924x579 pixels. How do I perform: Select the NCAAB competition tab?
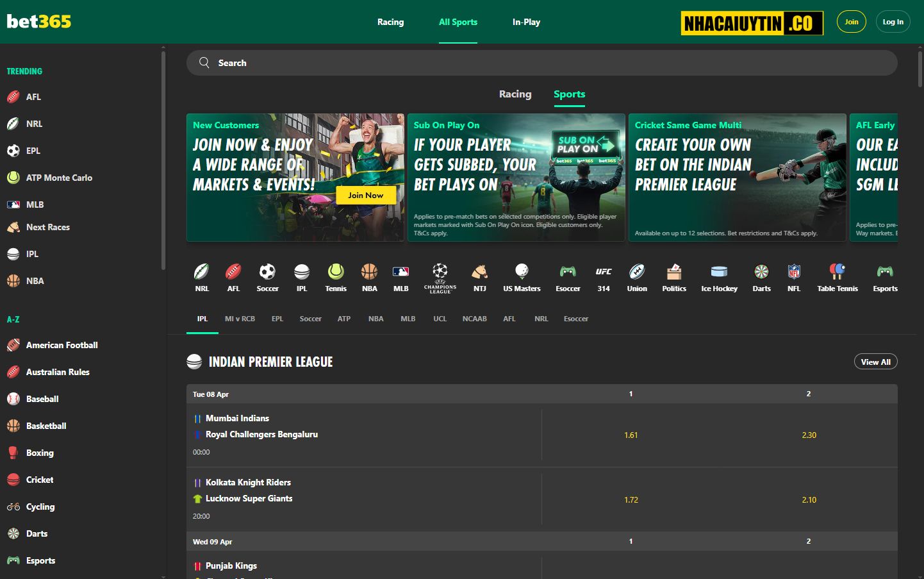click(474, 319)
